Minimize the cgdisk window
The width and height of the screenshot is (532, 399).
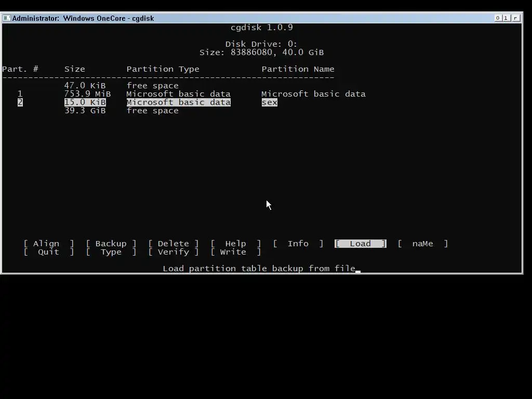coord(498,18)
